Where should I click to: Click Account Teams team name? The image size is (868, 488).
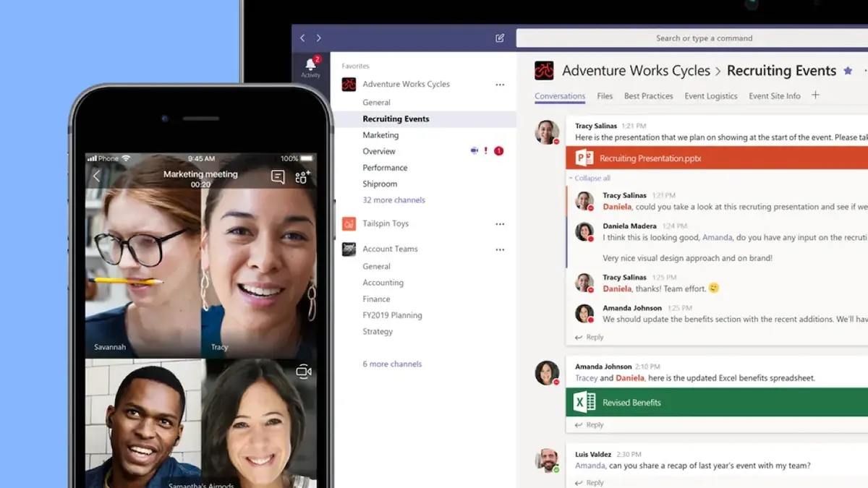[390, 249]
